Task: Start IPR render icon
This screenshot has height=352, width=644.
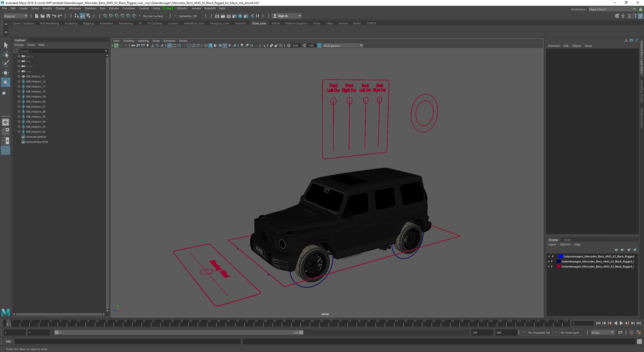Action: click(x=228, y=16)
